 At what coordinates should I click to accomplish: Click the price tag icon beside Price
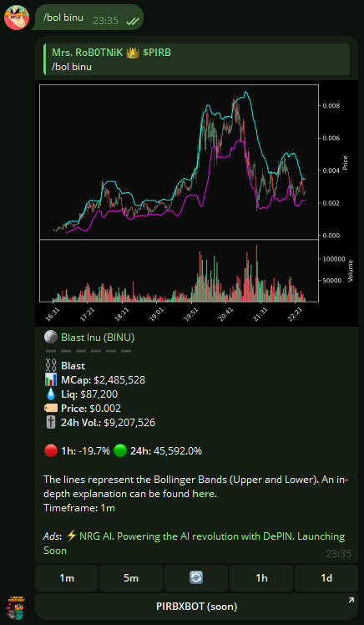pyautogui.click(x=51, y=409)
